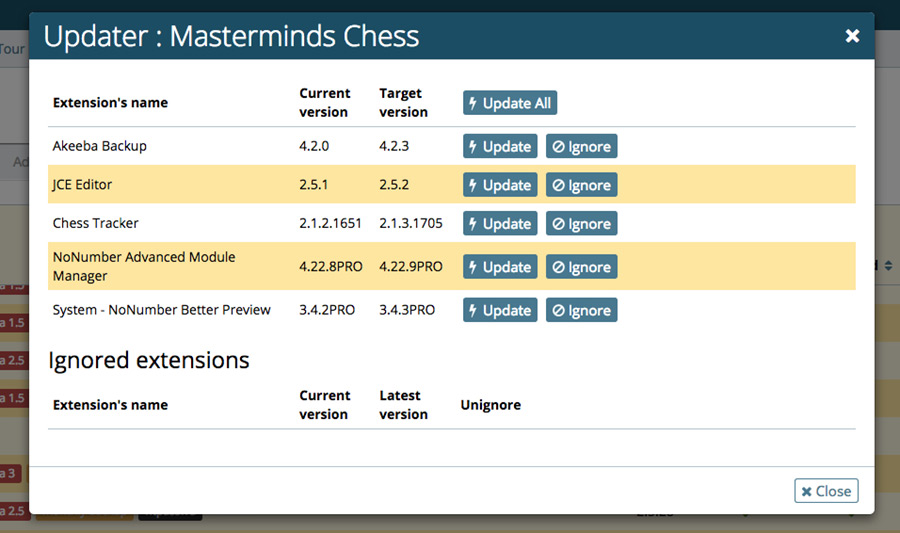Ignore the Akeeba Backup update
The height and width of the screenshot is (533, 900).
[581, 146]
